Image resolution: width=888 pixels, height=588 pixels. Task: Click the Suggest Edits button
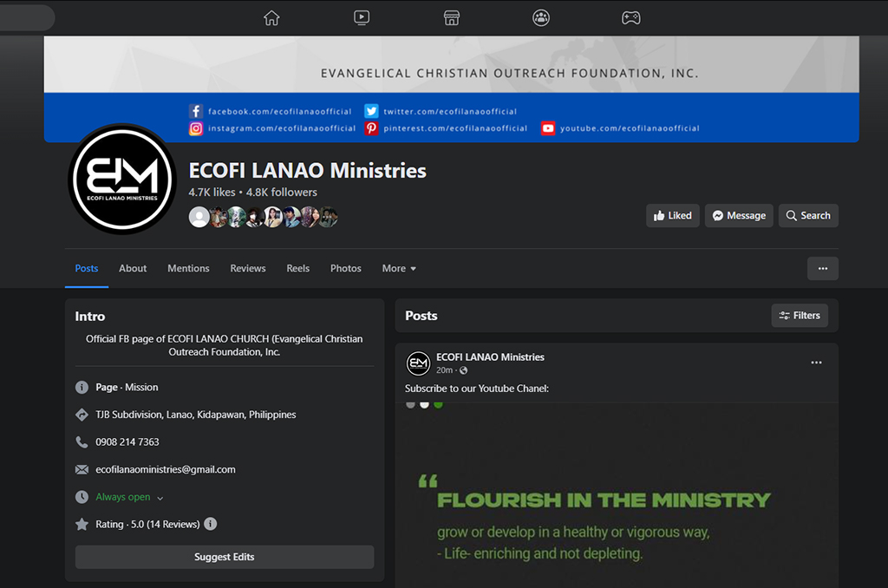coord(225,557)
